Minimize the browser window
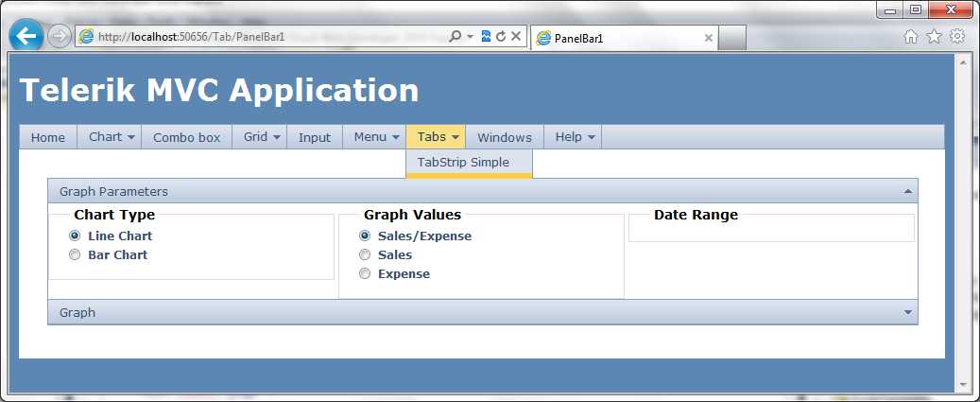 coord(891,10)
